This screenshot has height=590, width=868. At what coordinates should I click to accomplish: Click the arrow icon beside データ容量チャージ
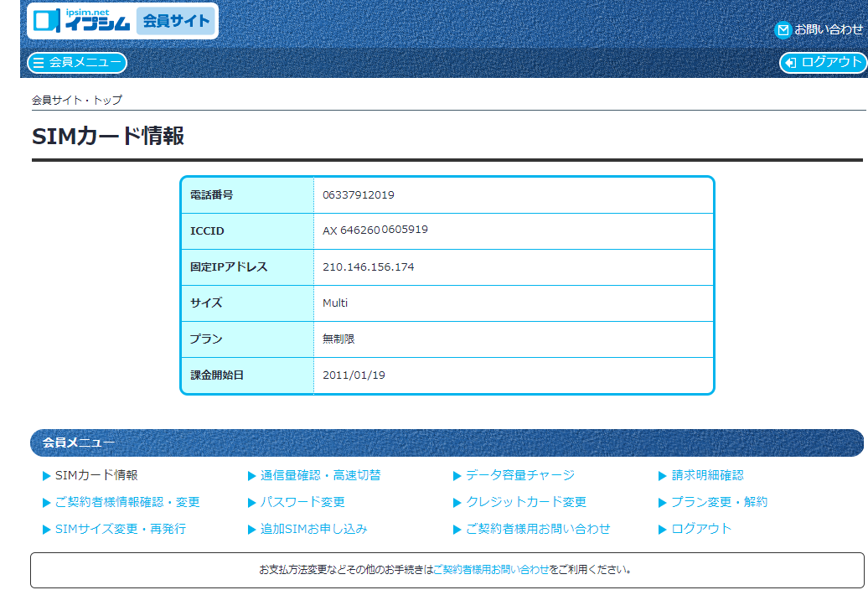(x=457, y=476)
